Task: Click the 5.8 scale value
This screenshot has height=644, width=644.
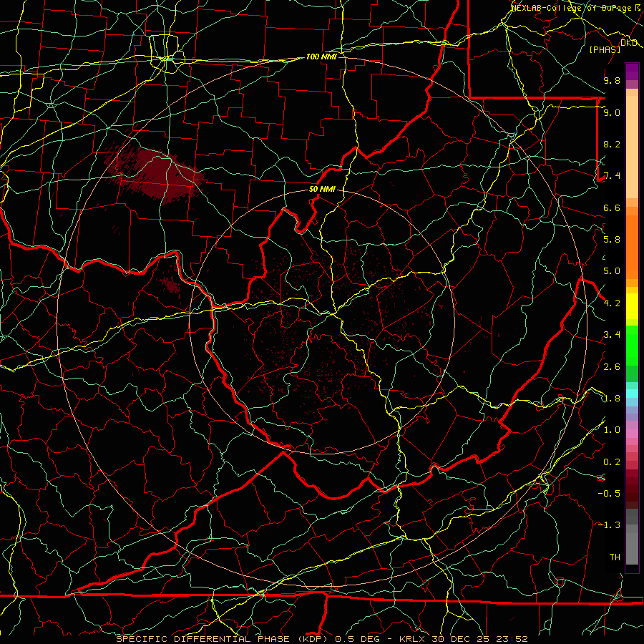Action: [612, 240]
